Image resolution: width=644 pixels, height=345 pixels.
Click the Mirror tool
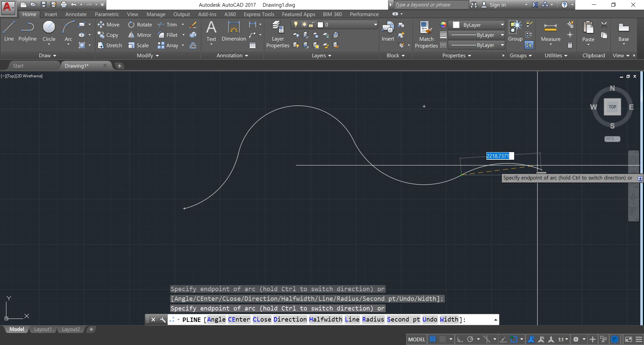[140, 35]
